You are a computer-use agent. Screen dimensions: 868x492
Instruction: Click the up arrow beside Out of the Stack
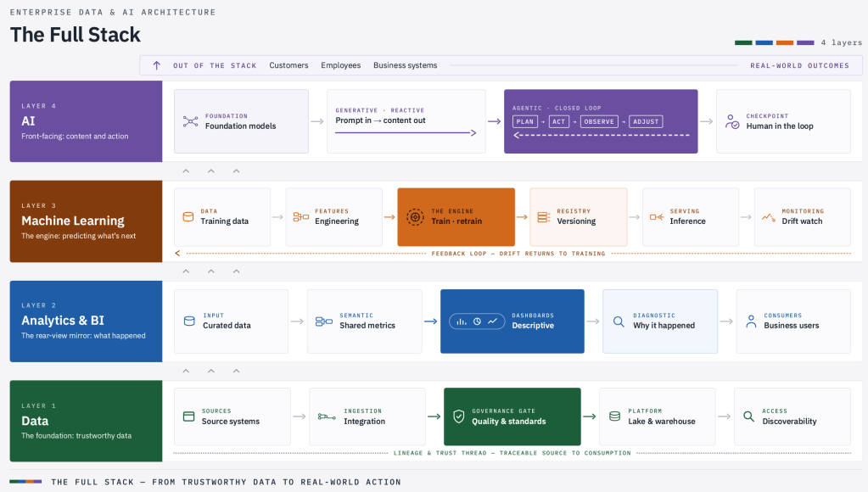[157, 65]
